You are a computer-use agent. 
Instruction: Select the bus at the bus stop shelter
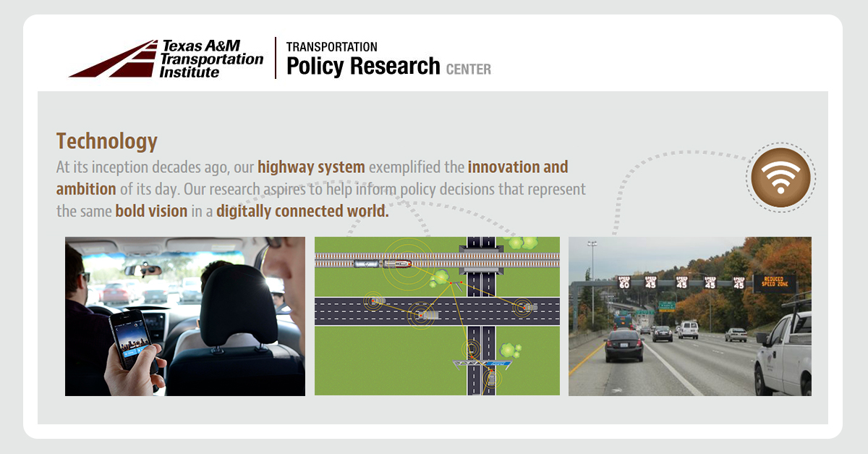tap(472, 350)
